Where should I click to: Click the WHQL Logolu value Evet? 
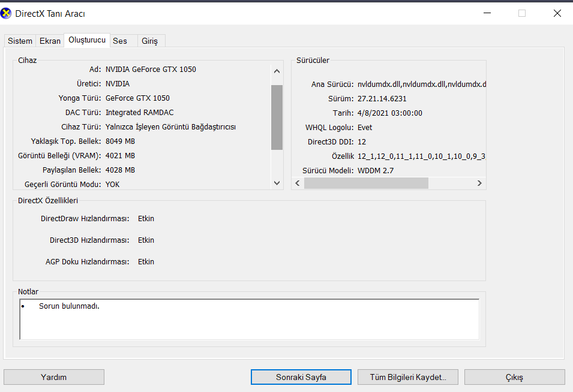[365, 128]
